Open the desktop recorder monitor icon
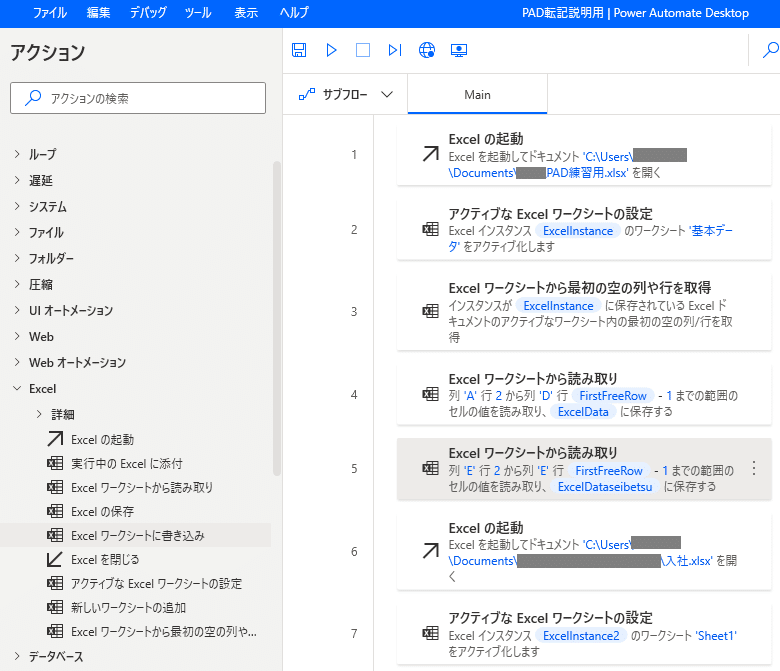Image resolution: width=780 pixels, height=671 pixels. [x=459, y=50]
